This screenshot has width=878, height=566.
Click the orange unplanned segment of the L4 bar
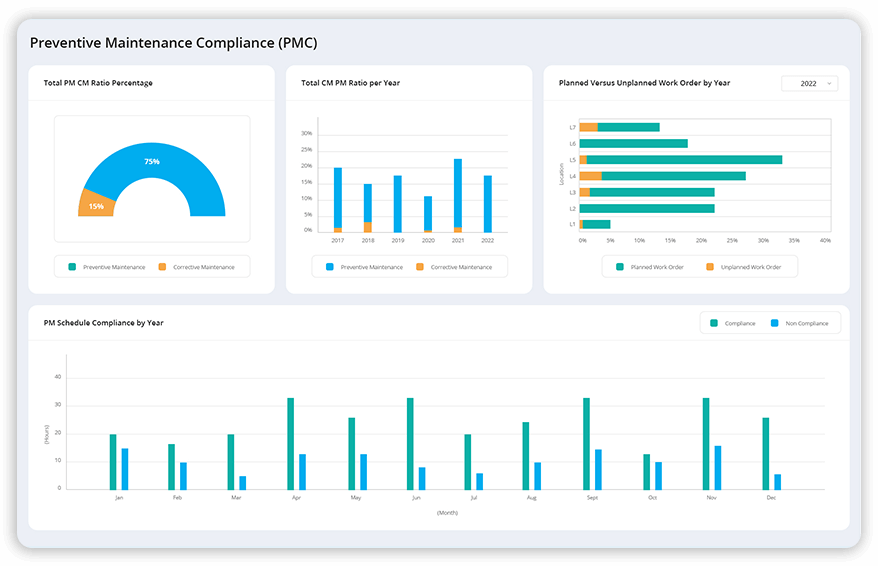coord(590,176)
